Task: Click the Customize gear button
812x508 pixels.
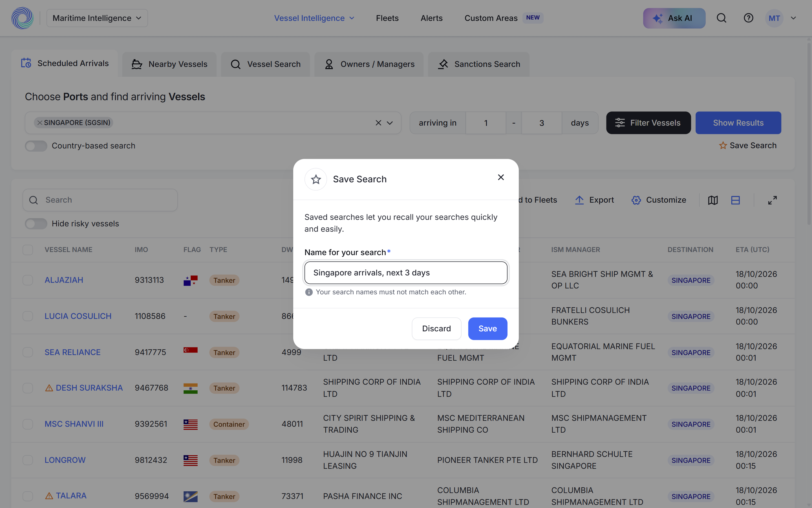Action: click(659, 200)
